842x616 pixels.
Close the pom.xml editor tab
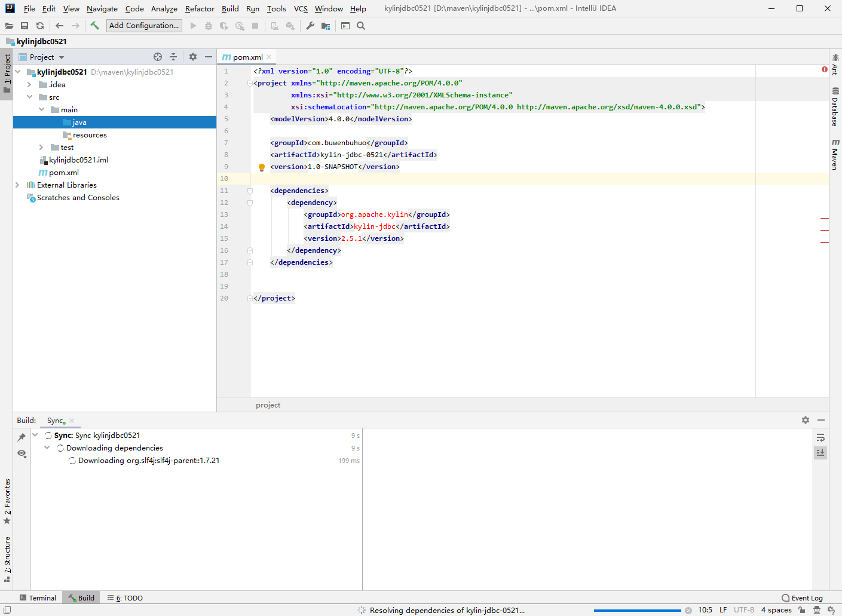(269, 57)
